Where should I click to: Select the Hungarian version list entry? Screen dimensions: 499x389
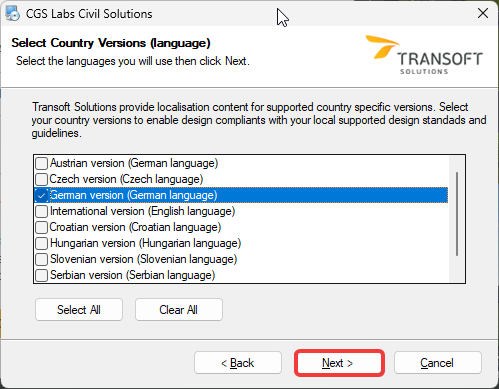(145, 243)
